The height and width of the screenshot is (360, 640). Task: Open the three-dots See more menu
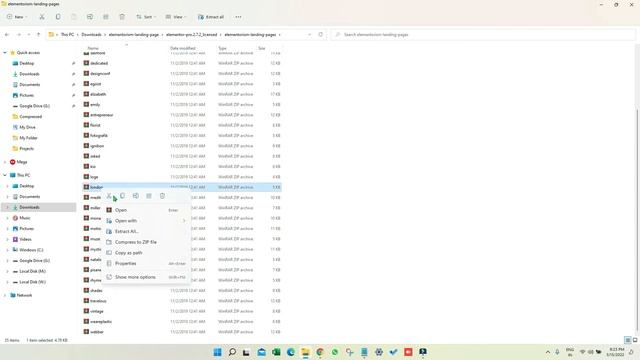pyautogui.click(x=238, y=17)
